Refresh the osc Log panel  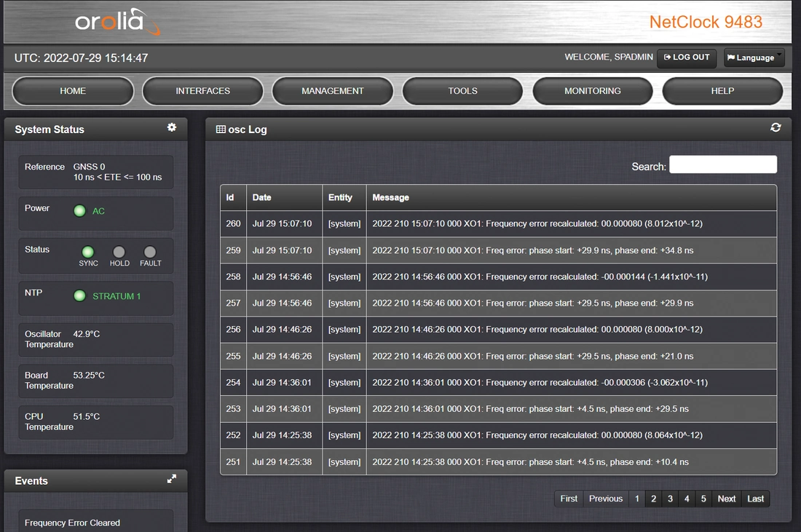(x=776, y=127)
